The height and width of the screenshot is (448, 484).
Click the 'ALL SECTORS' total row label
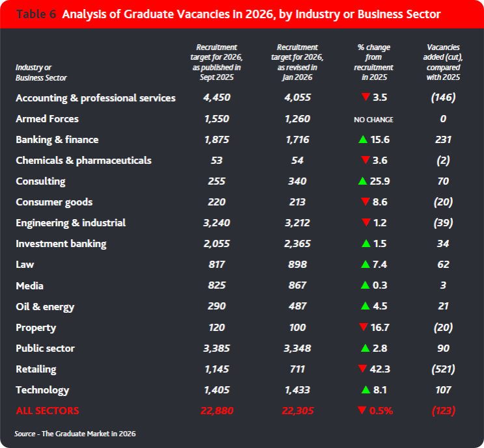pos(47,411)
